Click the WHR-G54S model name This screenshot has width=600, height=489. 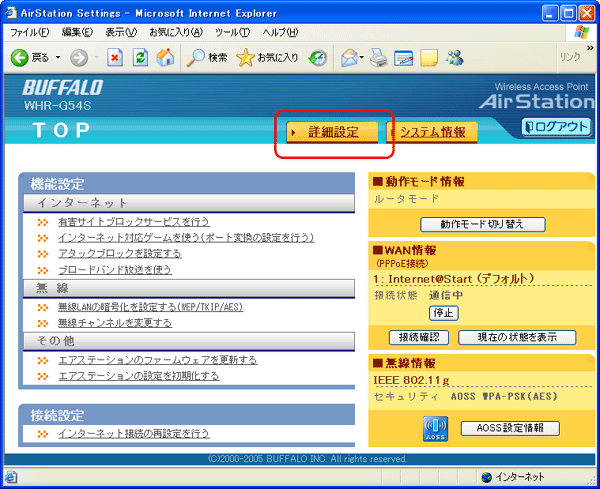coord(57,106)
